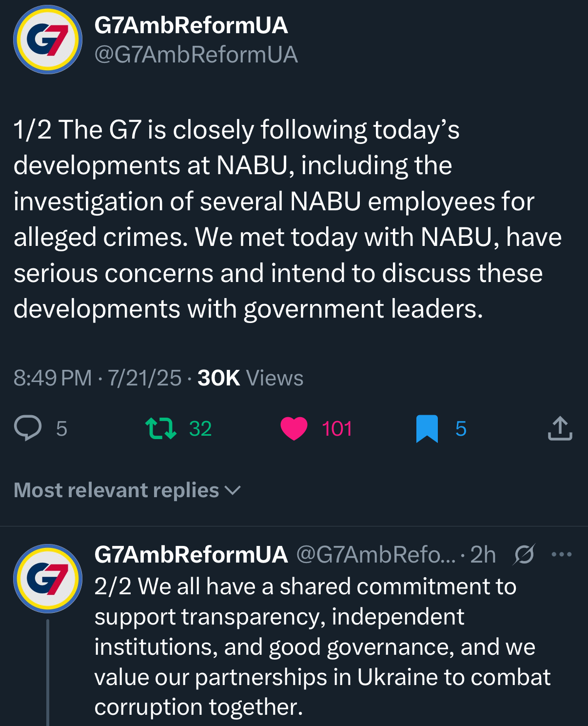Open the share upload icon

point(560,428)
